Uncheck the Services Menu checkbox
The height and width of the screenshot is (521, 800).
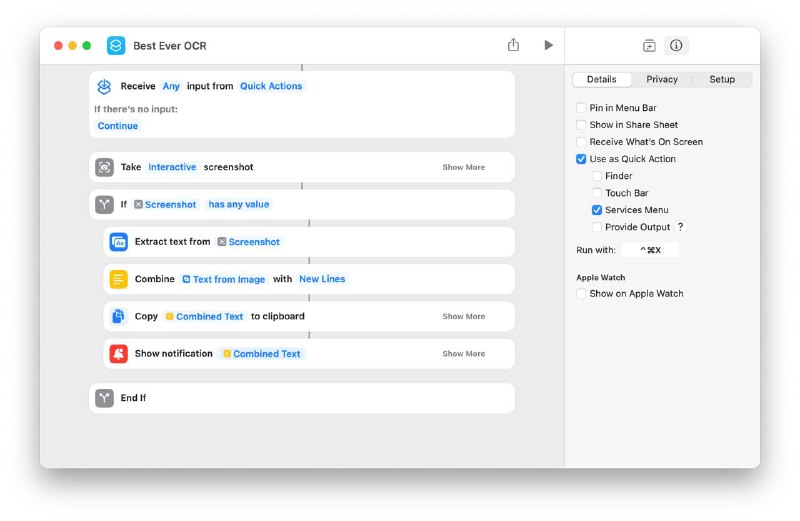click(596, 210)
